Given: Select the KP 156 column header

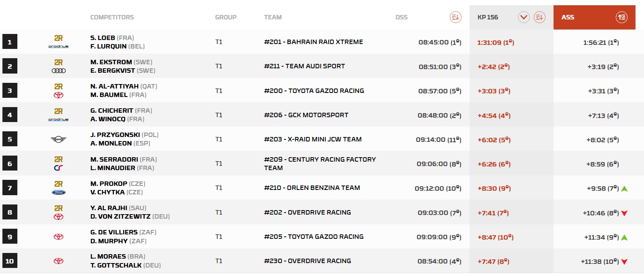Looking at the screenshot, I should [x=488, y=17].
